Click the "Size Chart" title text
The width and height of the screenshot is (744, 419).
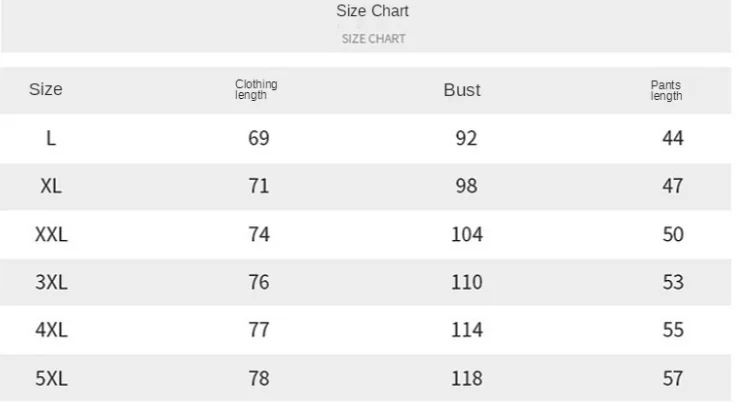(373, 12)
